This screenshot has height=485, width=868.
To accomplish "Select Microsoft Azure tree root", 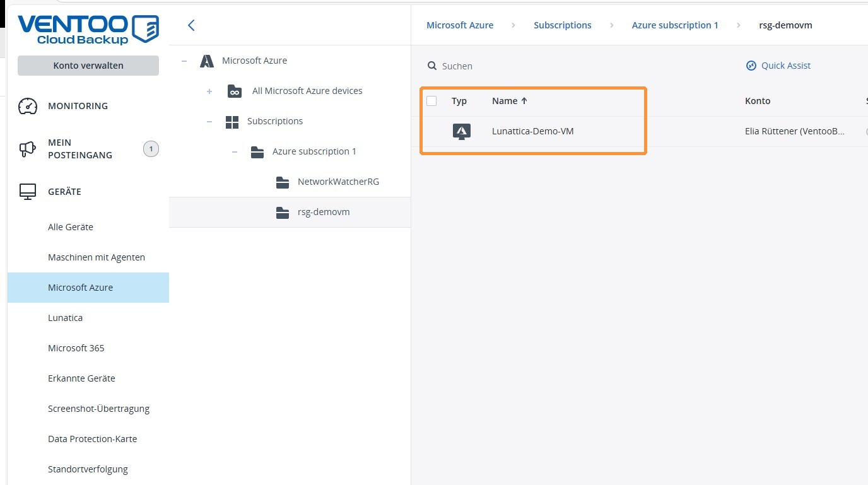I will pyautogui.click(x=254, y=61).
